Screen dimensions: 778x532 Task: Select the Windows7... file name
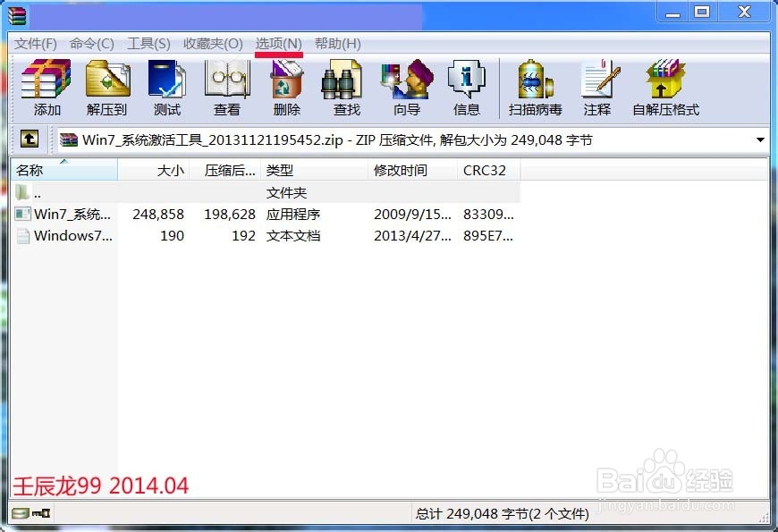[x=73, y=236]
